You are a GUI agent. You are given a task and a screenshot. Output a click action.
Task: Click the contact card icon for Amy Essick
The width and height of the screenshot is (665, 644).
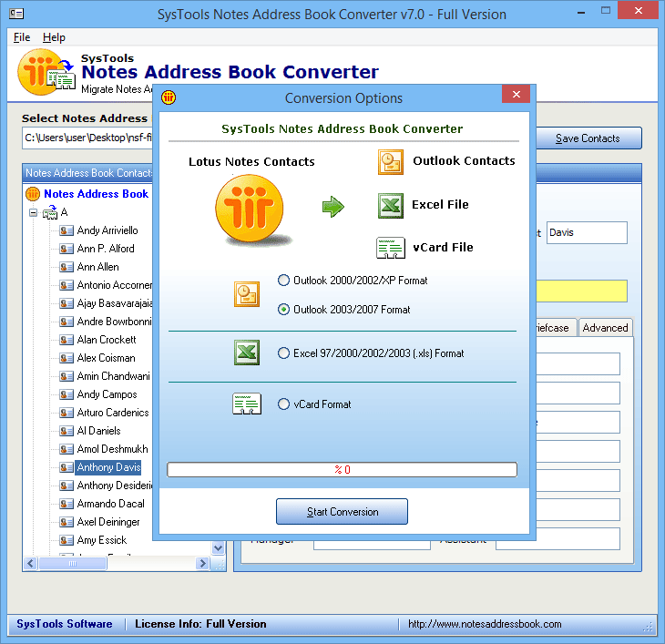(66, 540)
